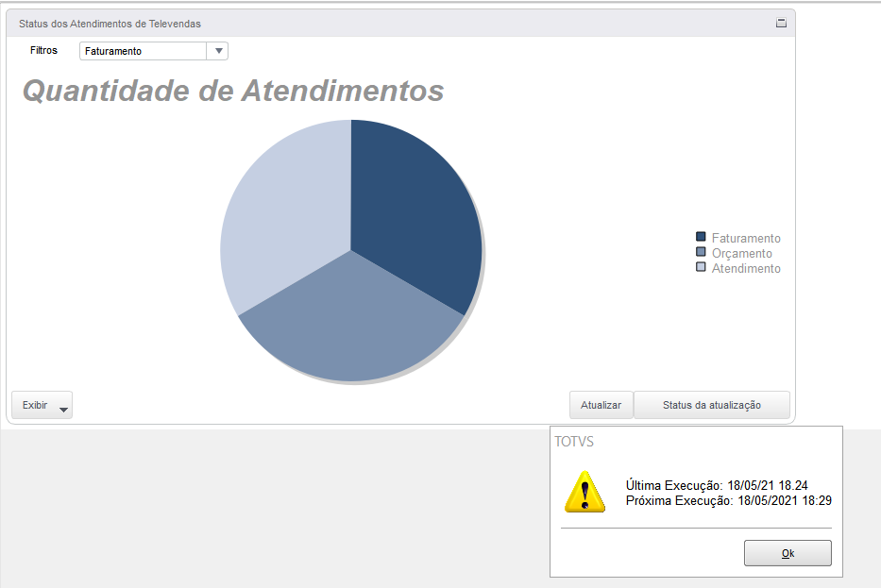
Task: Click the TOTVS dialog title
Action: [574, 442]
